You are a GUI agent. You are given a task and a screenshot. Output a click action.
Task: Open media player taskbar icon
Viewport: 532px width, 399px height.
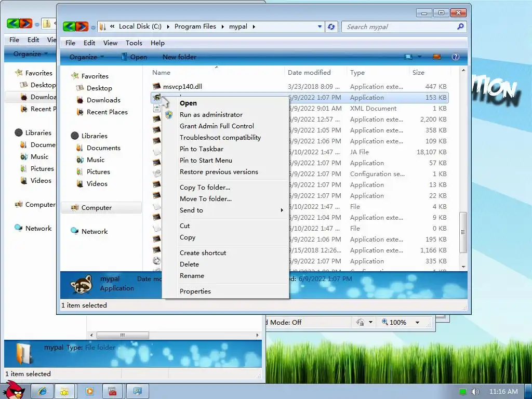click(x=90, y=391)
